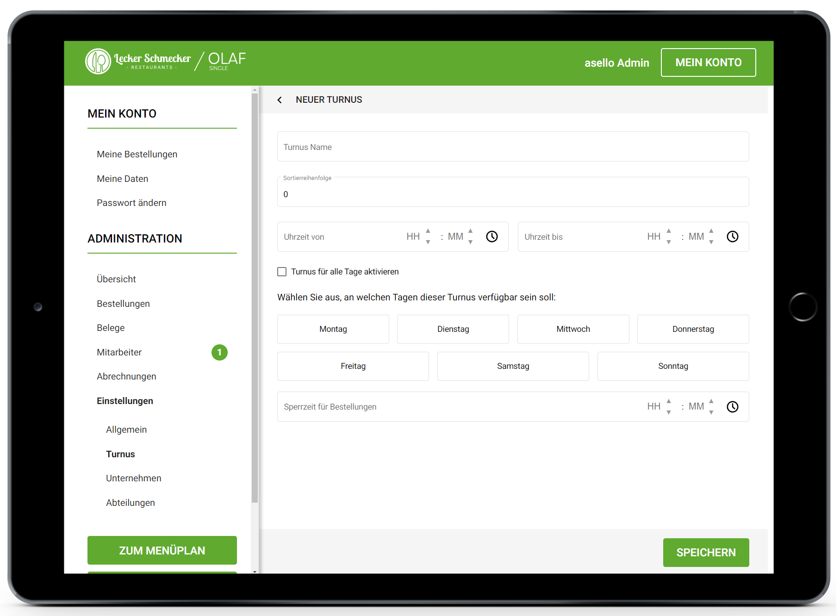Open the clock picker for Uhrzeit bis
Viewport: 840px width, 616px height.
tap(732, 236)
